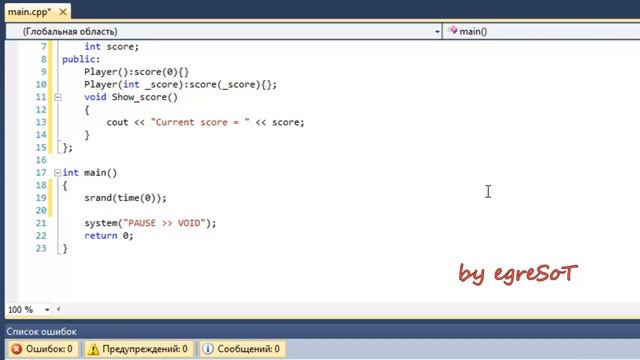The width and height of the screenshot is (640, 360).
Task: Click the closing '};' on line 15
Action: coord(67,148)
